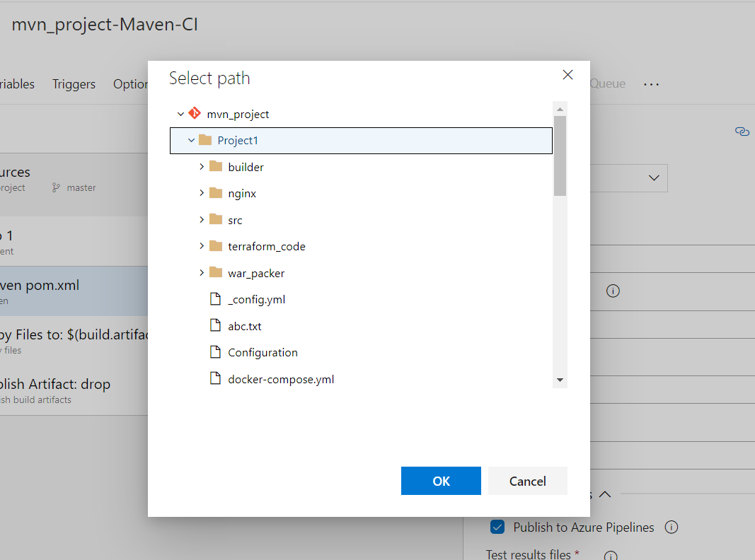Image resolution: width=755 pixels, height=560 pixels.
Task: Open the Options tab
Action: (130, 84)
